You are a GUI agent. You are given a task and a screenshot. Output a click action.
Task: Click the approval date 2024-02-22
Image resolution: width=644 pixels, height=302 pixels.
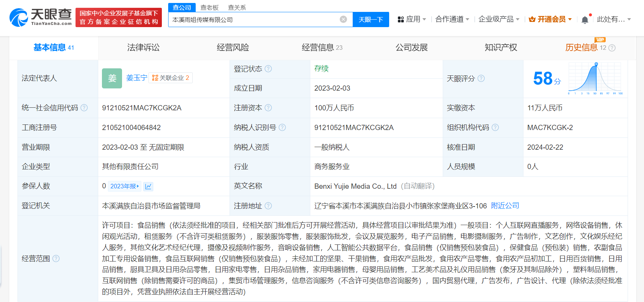(545, 147)
